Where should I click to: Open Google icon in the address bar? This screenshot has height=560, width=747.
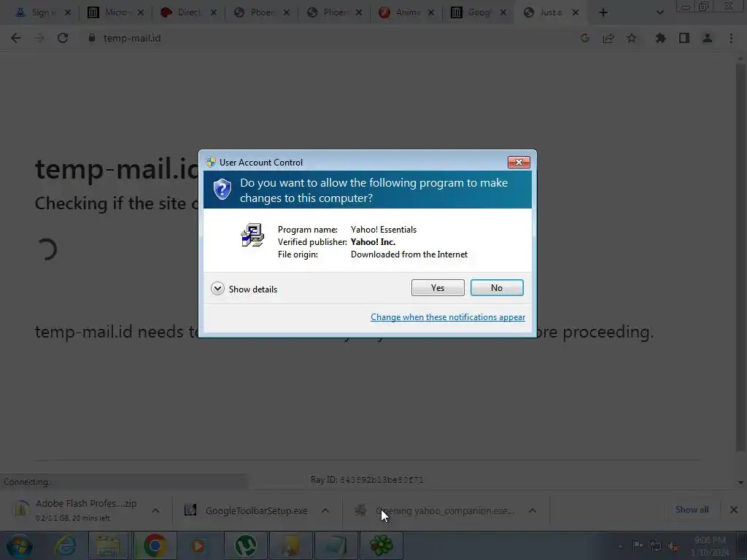585,38
